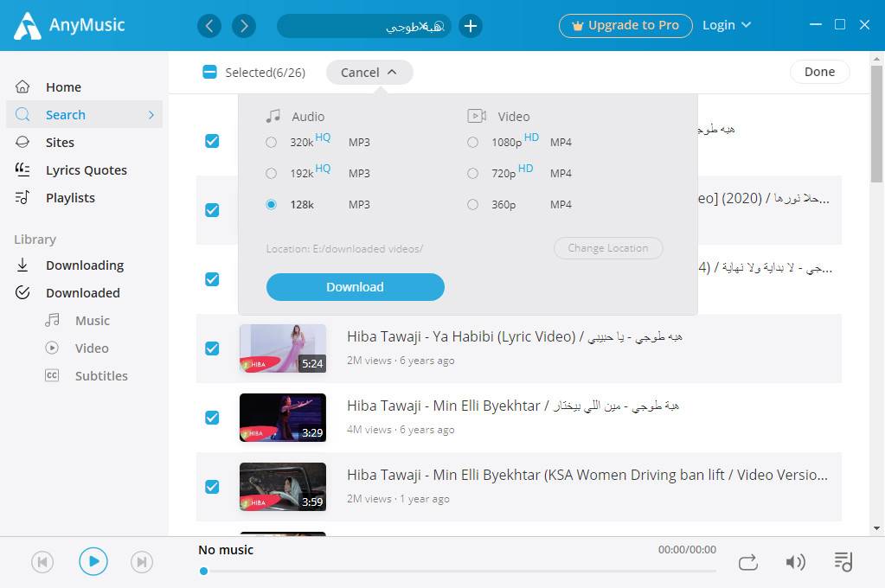The image size is (885, 588).
Task: Click the KSA Women Driving ban lift title
Action: 587,475
